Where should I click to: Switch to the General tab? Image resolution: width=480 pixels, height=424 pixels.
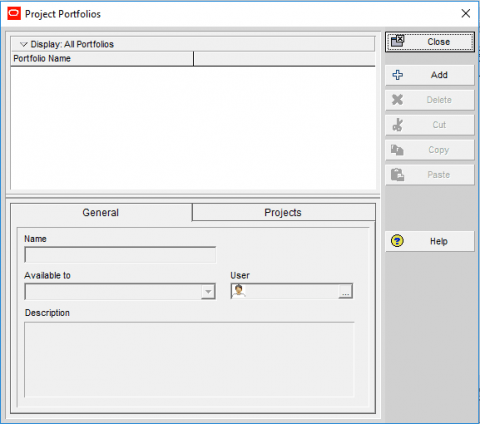[101, 212]
